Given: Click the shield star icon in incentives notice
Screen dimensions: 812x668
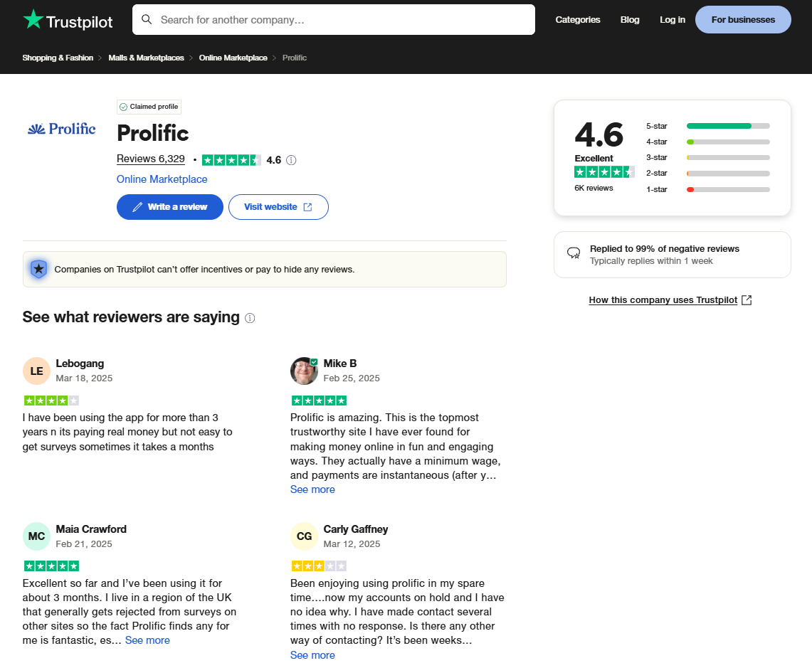Looking at the screenshot, I should click(39, 270).
